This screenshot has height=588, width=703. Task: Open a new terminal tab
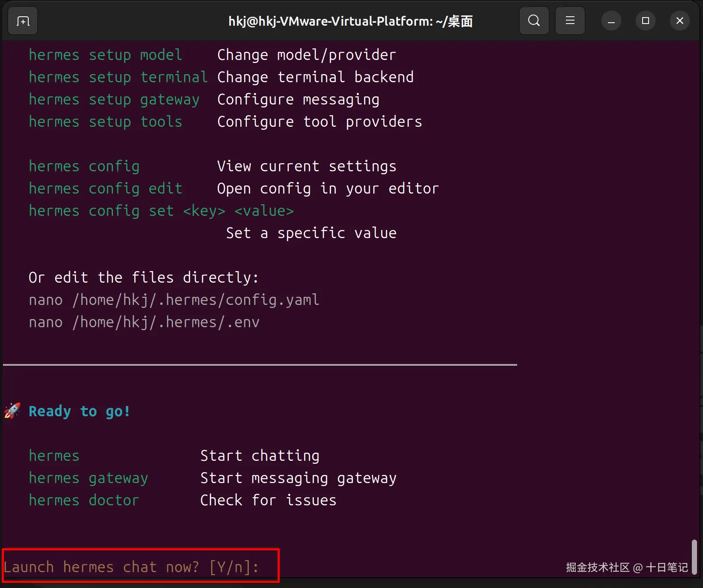(x=23, y=21)
